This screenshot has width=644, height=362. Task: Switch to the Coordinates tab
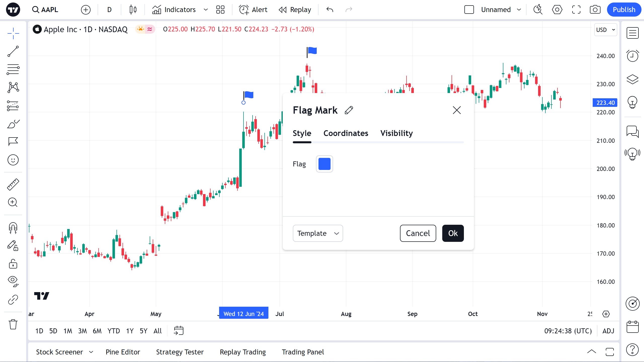pos(346,133)
